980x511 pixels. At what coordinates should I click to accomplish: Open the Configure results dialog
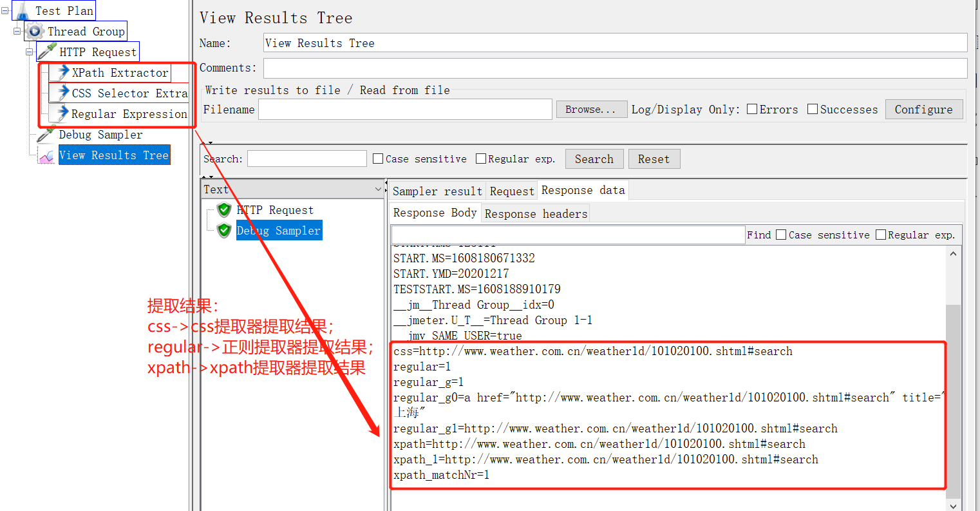tap(923, 109)
